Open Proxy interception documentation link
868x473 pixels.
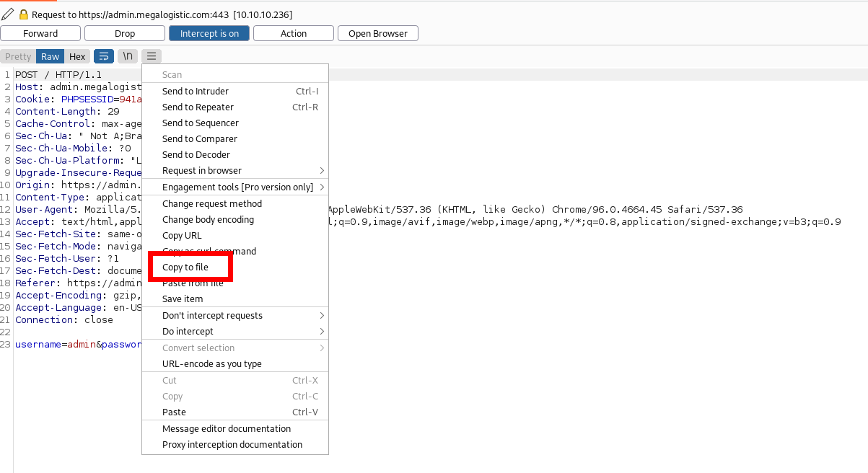coord(232,445)
